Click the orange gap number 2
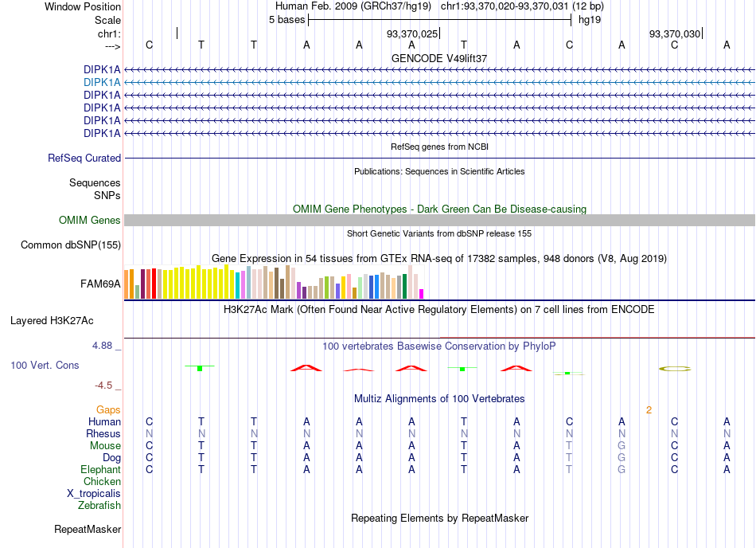The image size is (756, 548). [649, 410]
